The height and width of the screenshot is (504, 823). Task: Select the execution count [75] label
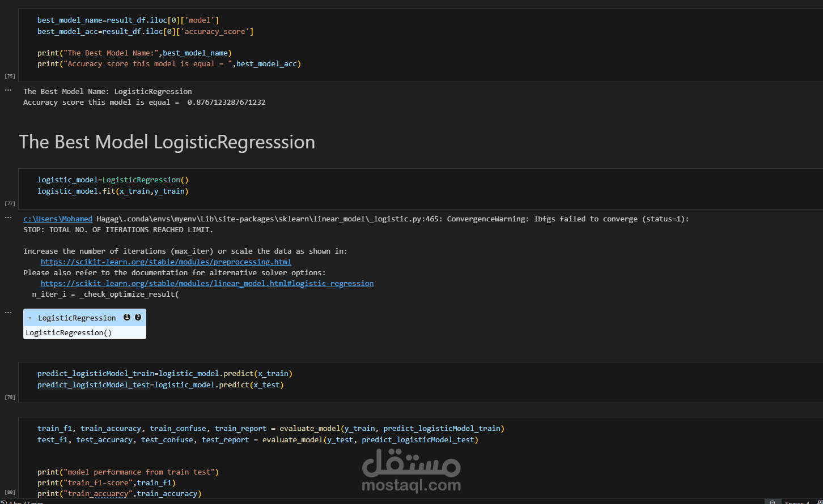point(10,76)
